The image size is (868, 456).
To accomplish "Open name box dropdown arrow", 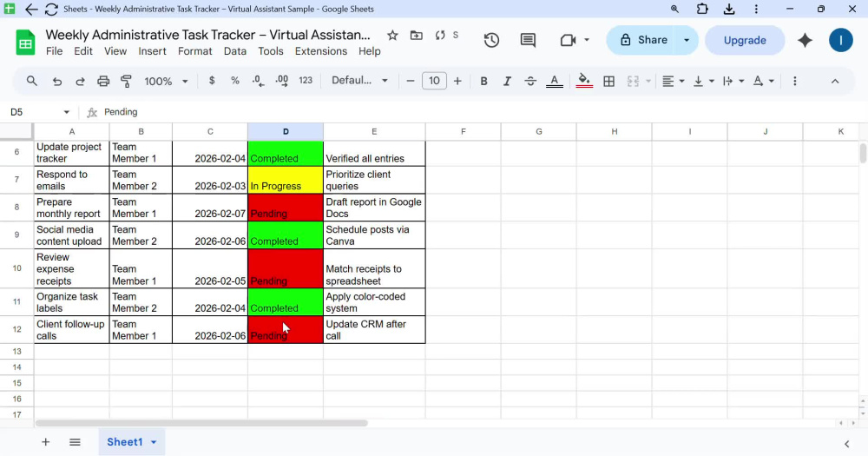I will [67, 112].
